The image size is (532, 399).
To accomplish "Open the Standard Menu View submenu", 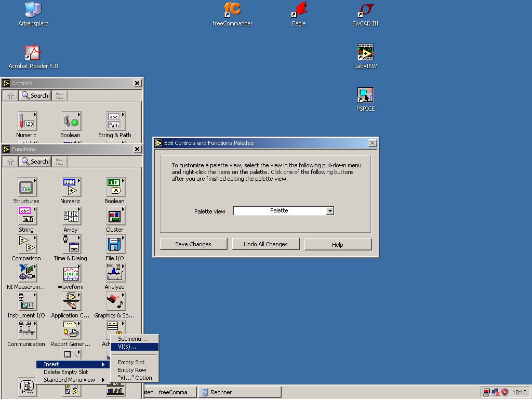I will 73,380.
